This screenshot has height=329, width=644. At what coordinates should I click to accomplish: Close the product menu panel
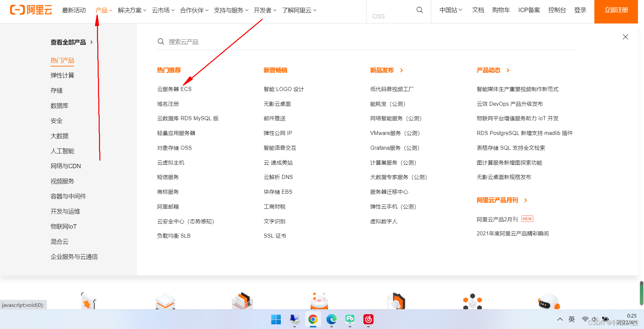(x=625, y=37)
